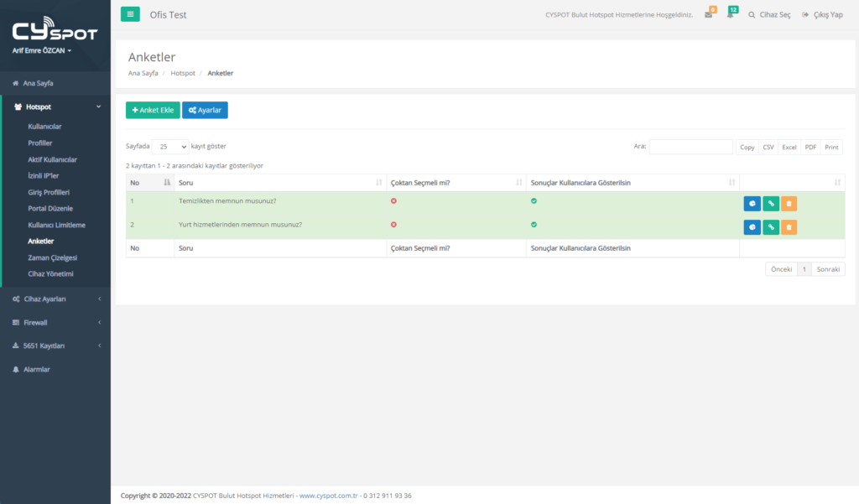Click the Ana Sayfa breadcrumb link
This screenshot has height=504, width=859.
143,73
